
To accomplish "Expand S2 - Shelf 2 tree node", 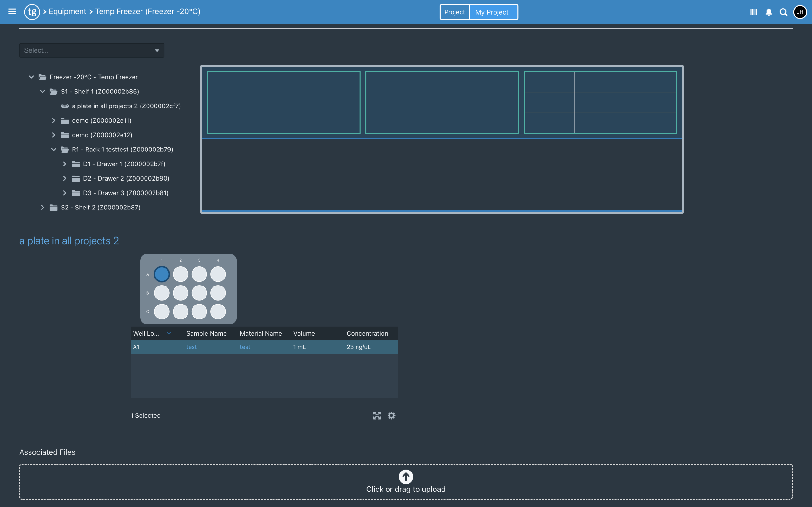I will 42,208.
